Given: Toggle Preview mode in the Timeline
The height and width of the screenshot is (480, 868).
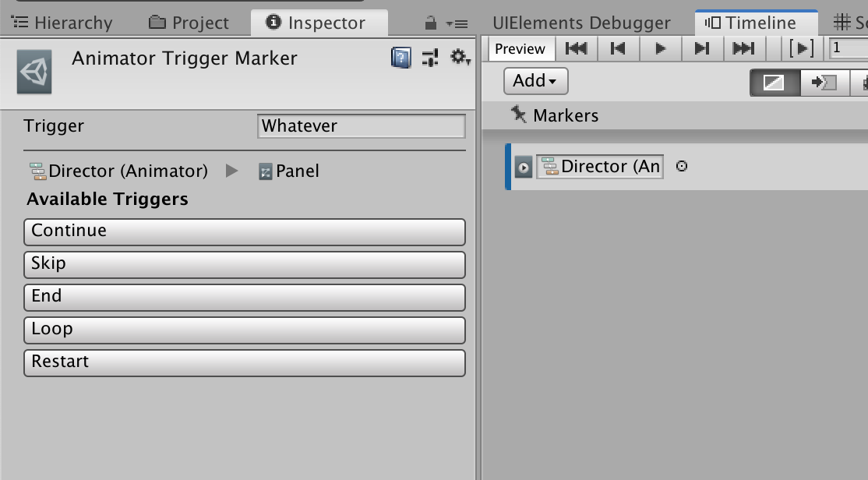Looking at the screenshot, I should 520,48.
